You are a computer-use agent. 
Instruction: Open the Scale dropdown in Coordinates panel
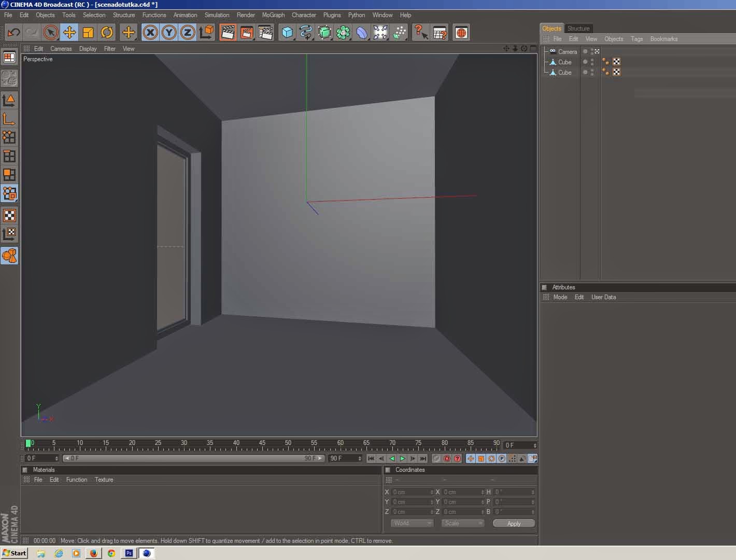point(462,523)
